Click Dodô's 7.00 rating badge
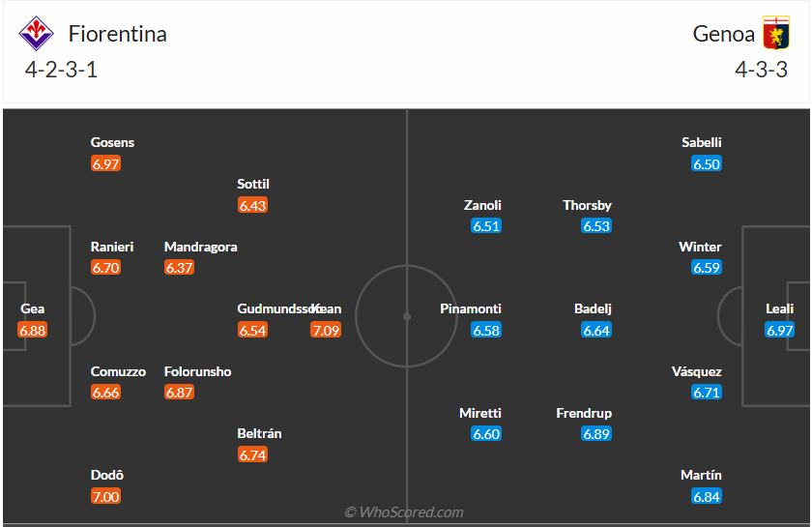 tap(105, 496)
